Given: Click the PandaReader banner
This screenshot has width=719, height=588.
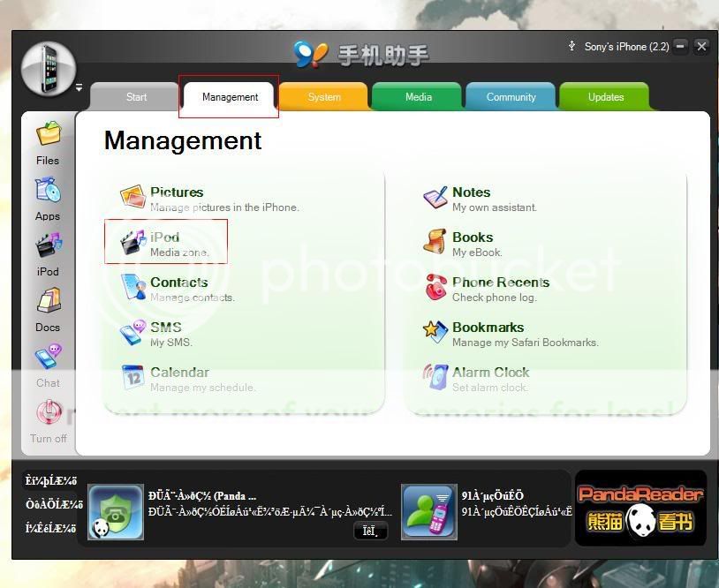Looking at the screenshot, I should (640, 508).
